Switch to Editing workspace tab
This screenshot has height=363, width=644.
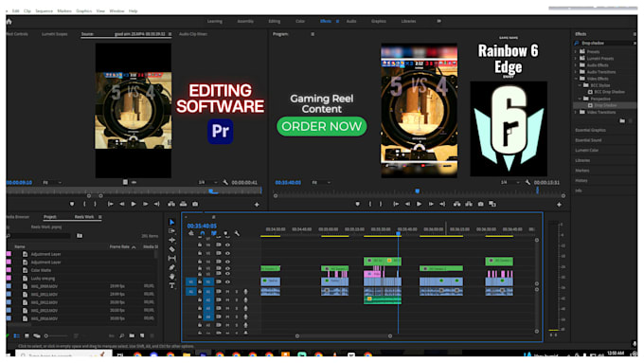click(x=274, y=22)
